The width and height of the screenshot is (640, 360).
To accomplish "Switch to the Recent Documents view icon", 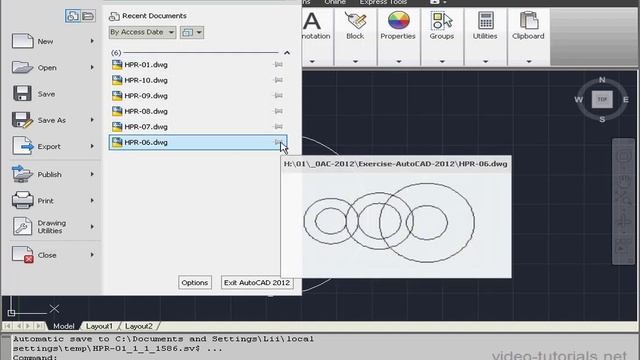I will point(73,16).
